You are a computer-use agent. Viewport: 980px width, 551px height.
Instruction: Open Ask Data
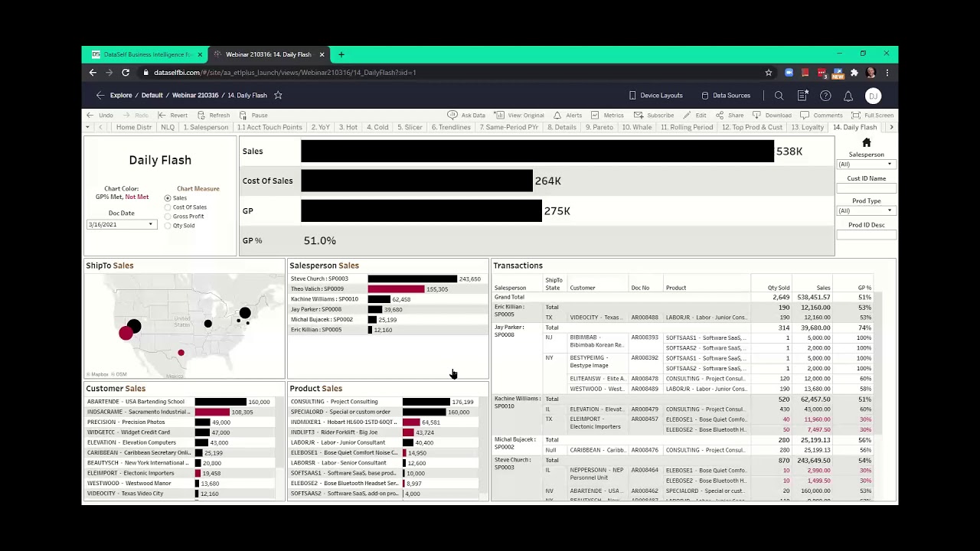click(x=466, y=115)
